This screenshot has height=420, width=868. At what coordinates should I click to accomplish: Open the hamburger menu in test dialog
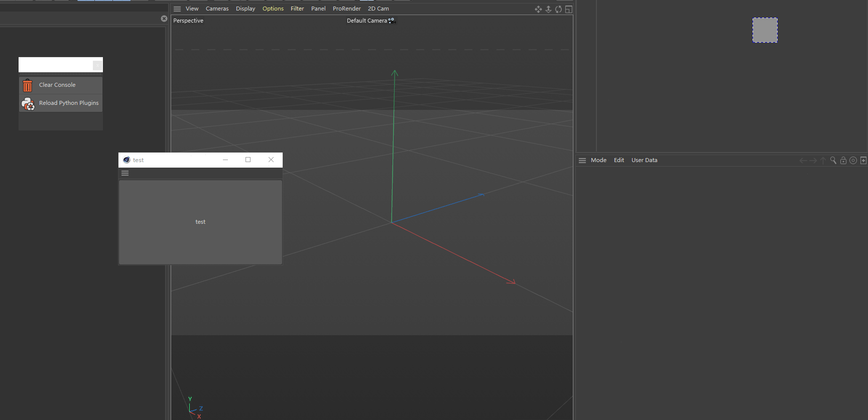tap(125, 173)
